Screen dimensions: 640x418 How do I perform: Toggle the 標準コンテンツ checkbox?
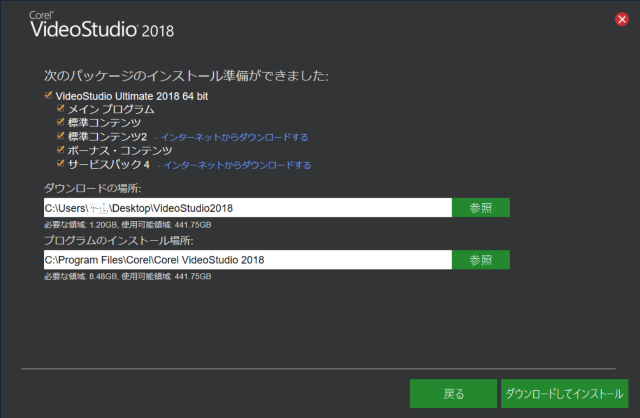pos(60,122)
